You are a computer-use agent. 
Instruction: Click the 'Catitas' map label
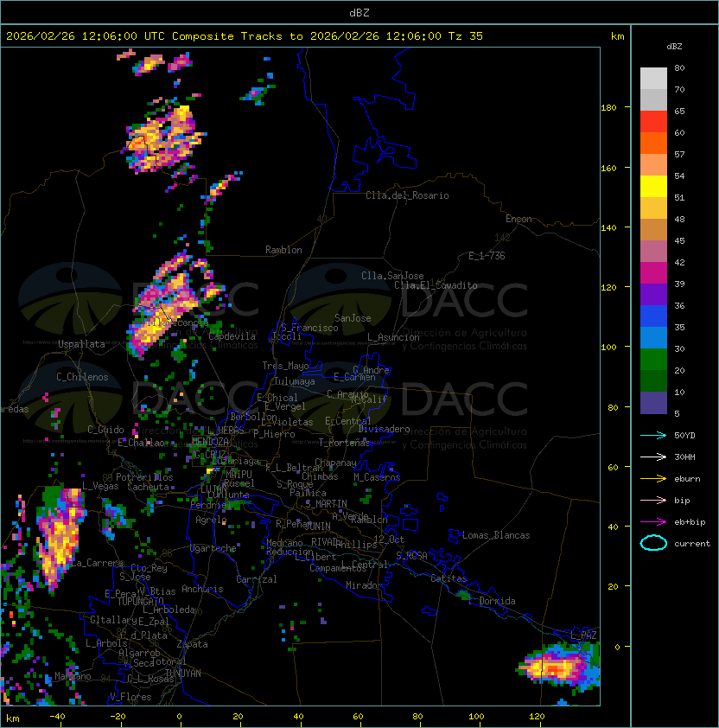[x=449, y=578]
